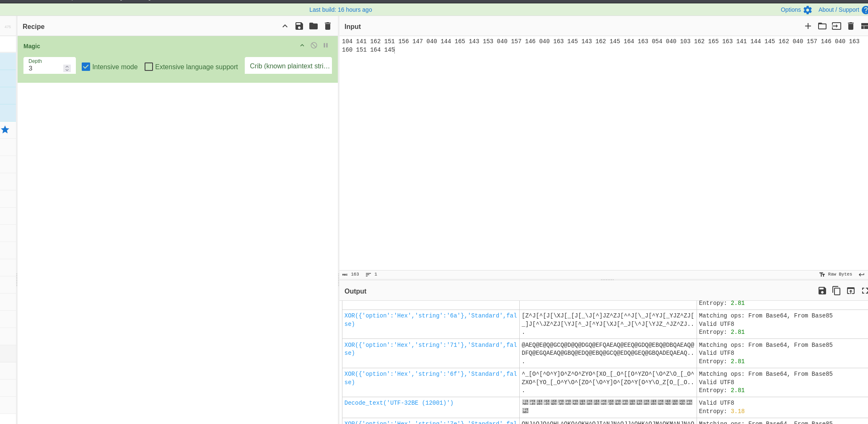The width and height of the screenshot is (868, 424).
Task: Click the XOR 71 result data cell
Action: pos(608,353)
